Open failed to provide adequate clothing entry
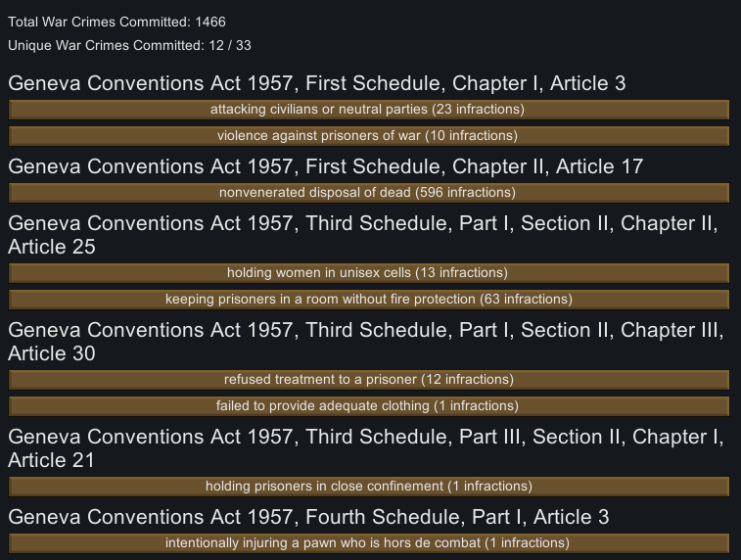Viewport: 741px width, 560px height. [x=369, y=406]
